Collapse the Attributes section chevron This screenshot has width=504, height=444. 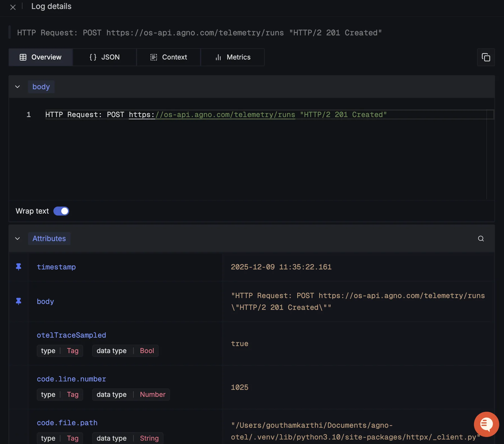[17, 239]
